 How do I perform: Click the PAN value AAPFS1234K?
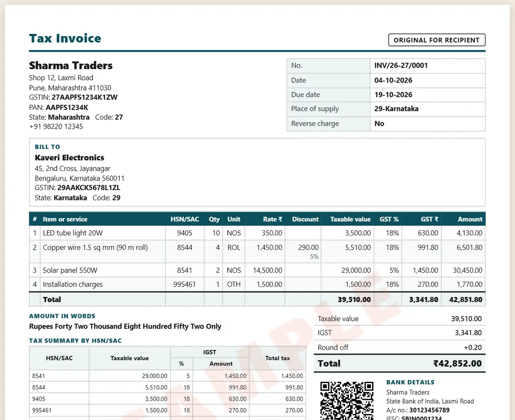(x=67, y=107)
